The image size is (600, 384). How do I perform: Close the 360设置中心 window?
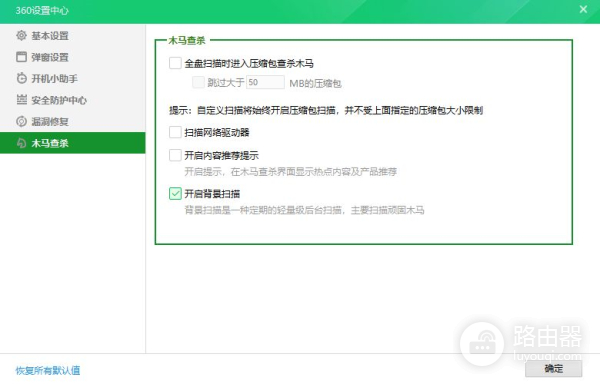click(x=583, y=9)
